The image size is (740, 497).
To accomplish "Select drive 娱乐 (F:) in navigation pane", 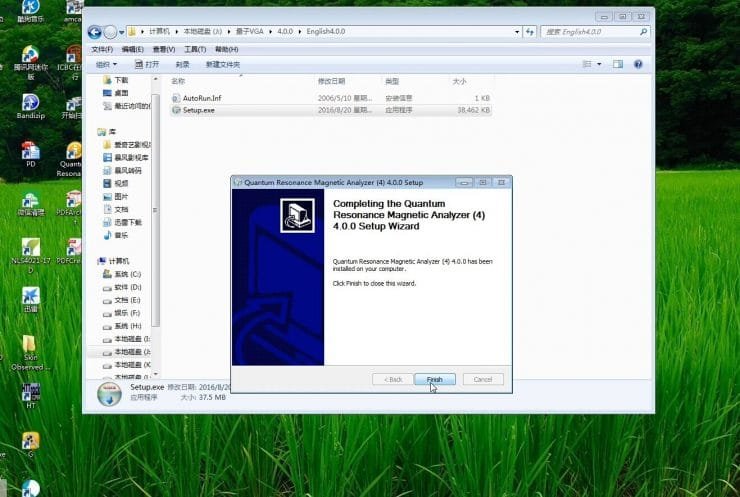I will 122,313.
